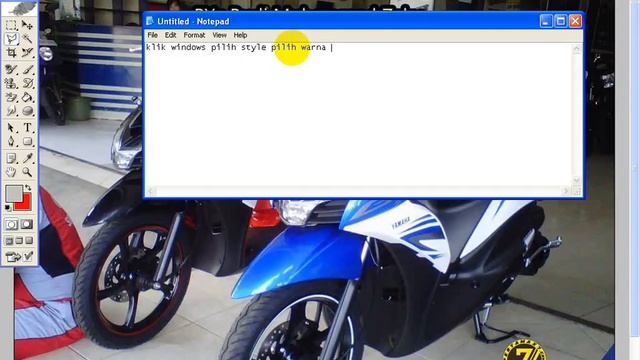Select the Paint Bucket tool
Viewport: 640px width, 360px height.
(27, 98)
